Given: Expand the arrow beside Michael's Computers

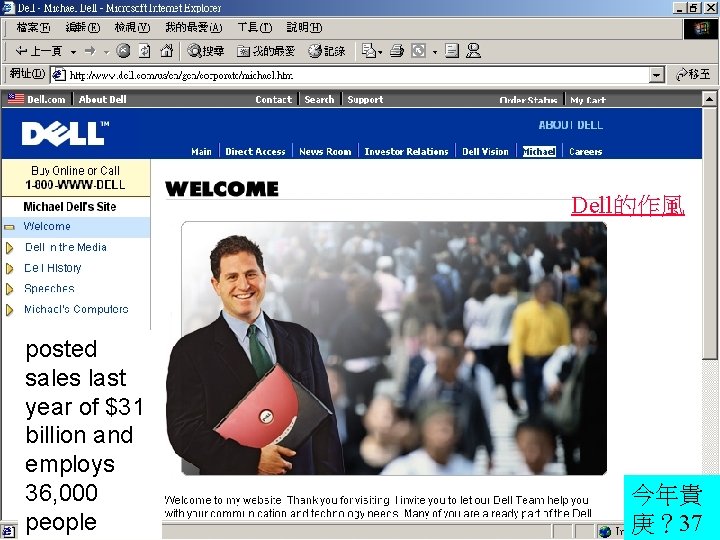Looking at the screenshot, I should pos(9,310).
